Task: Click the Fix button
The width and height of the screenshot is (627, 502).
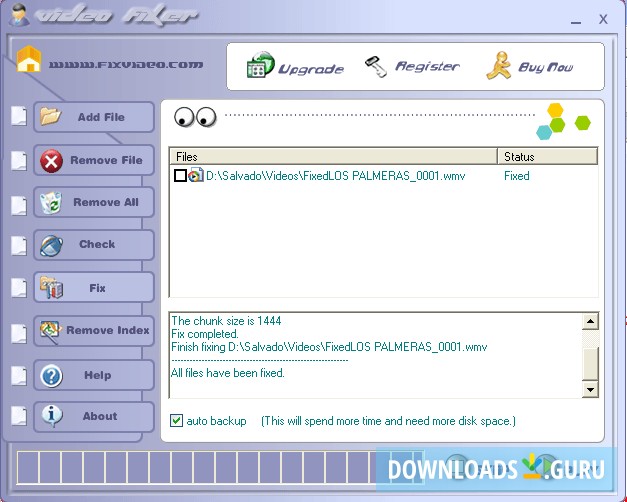Action: click(x=94, y=288)
